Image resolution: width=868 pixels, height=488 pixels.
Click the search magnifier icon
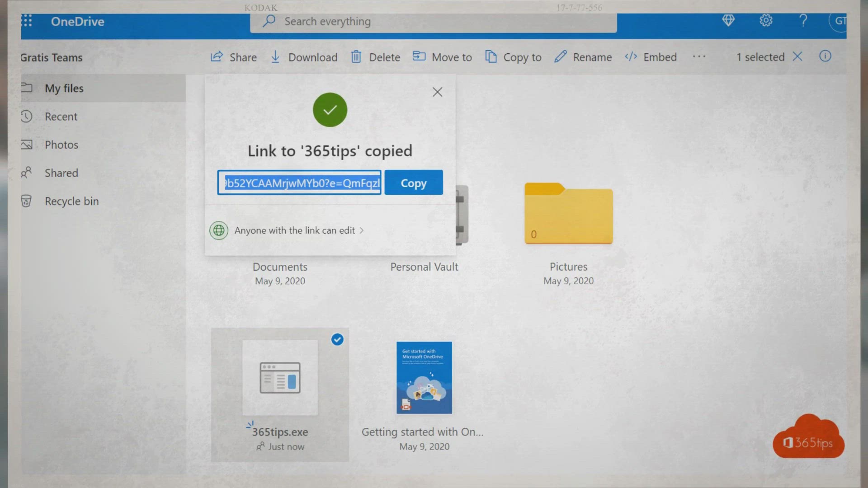(269, 21)
